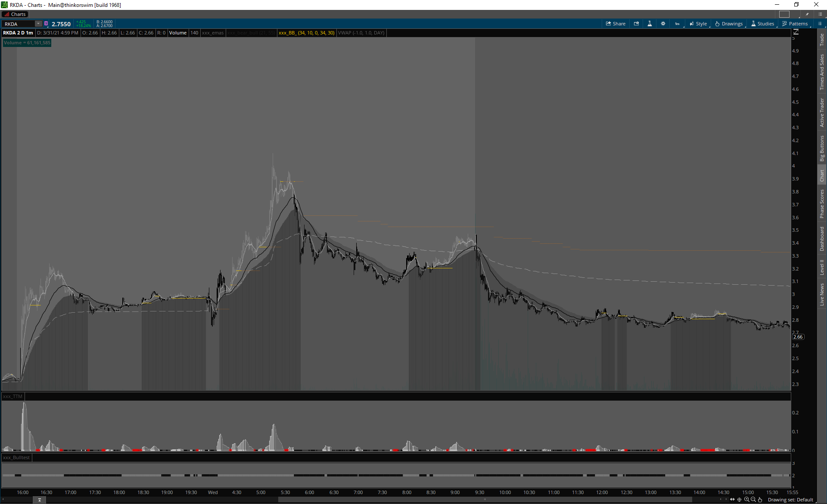Open the Edit Studies flask icon
827x504 pixels.
pyautogui.click(x=650, y=24)
